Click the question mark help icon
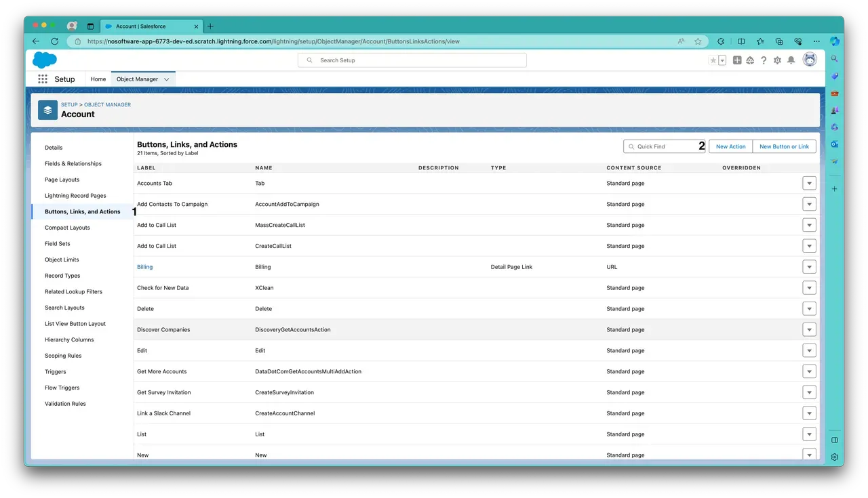 pos(764,60)
